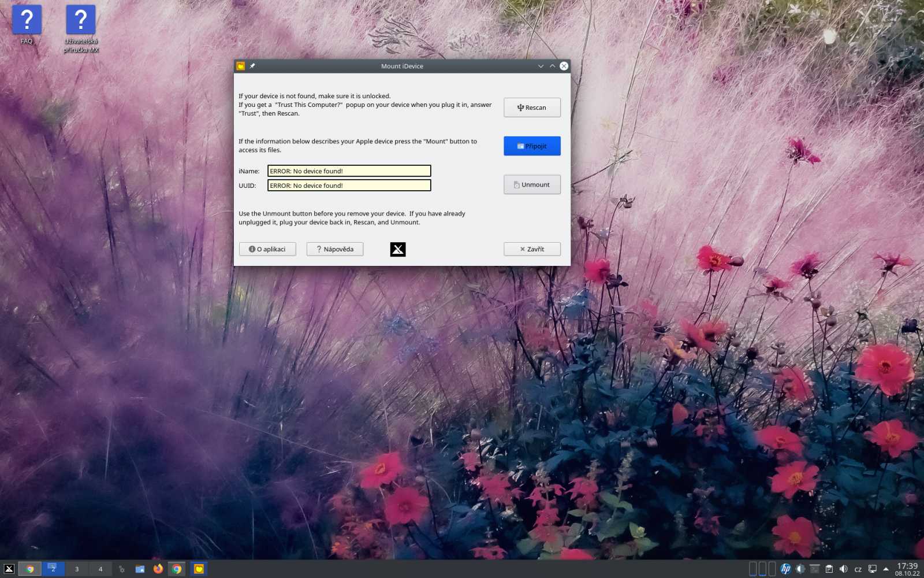Viewport: 924px width, 578px height.
Task: Click the Mount iDevice title bar app icon
Action: [x=241, y=66]
